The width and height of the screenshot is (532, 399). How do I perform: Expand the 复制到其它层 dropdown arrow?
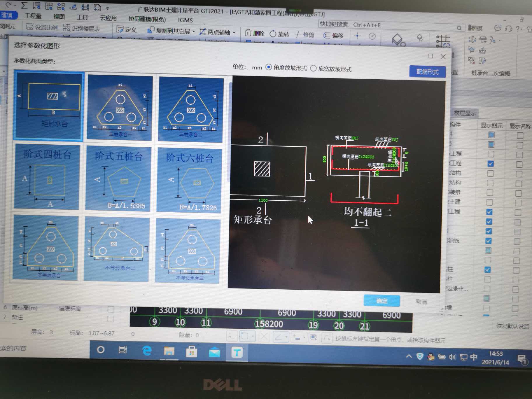(x=194, y=31)
